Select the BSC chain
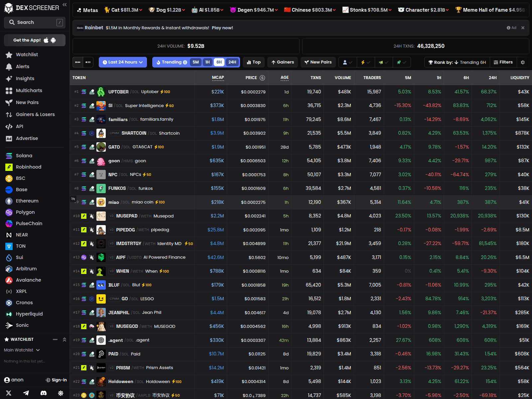The width and height of the screenshot is (532, 399). [x=20, y=178]
